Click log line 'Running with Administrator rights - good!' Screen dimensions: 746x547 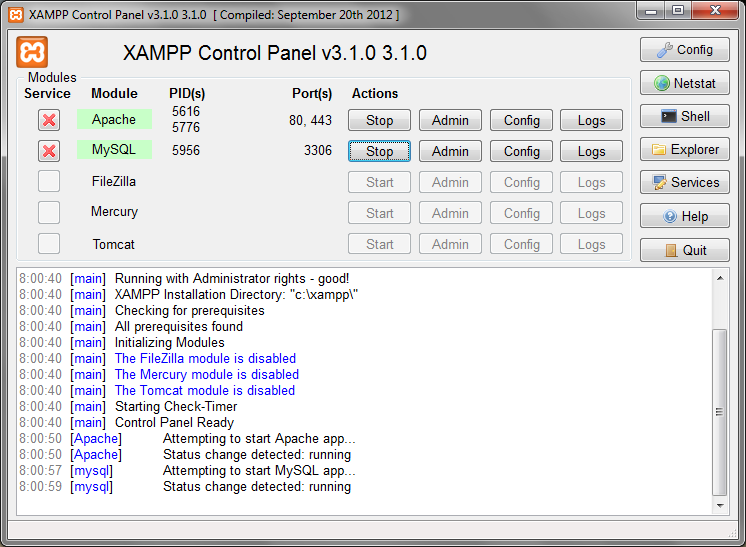232,278
